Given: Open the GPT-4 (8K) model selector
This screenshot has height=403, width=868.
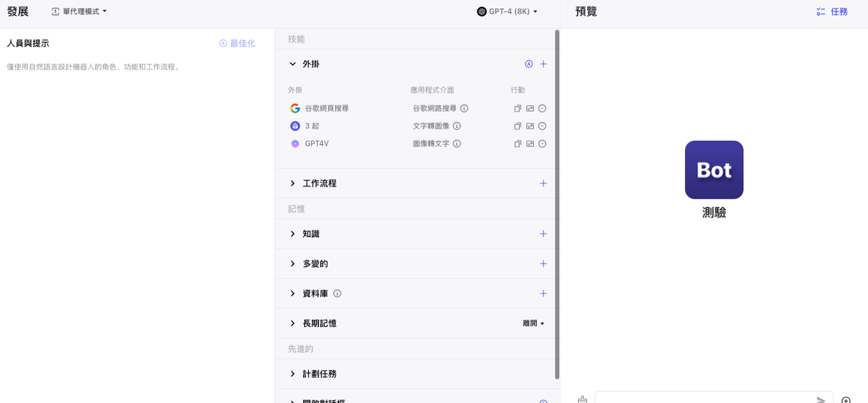Looking at the screenshot, I should click(x=507, y=11).
